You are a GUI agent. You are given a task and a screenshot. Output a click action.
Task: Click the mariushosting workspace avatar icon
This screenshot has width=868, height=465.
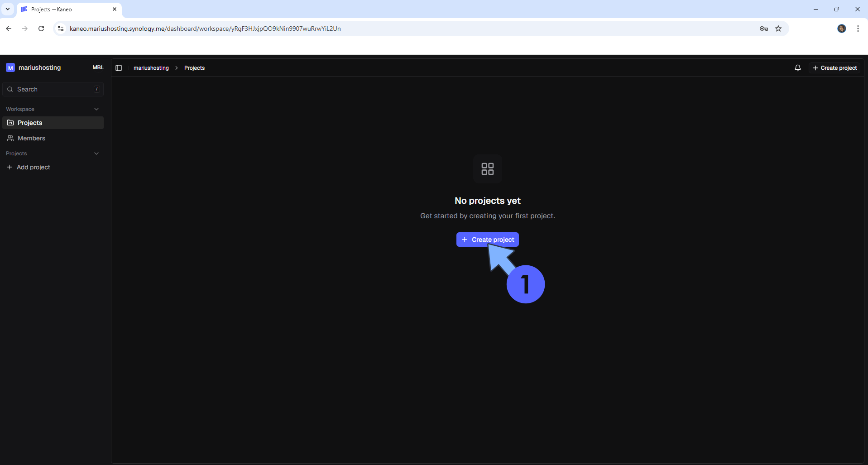pyautogui.click(x=10, y=67)
